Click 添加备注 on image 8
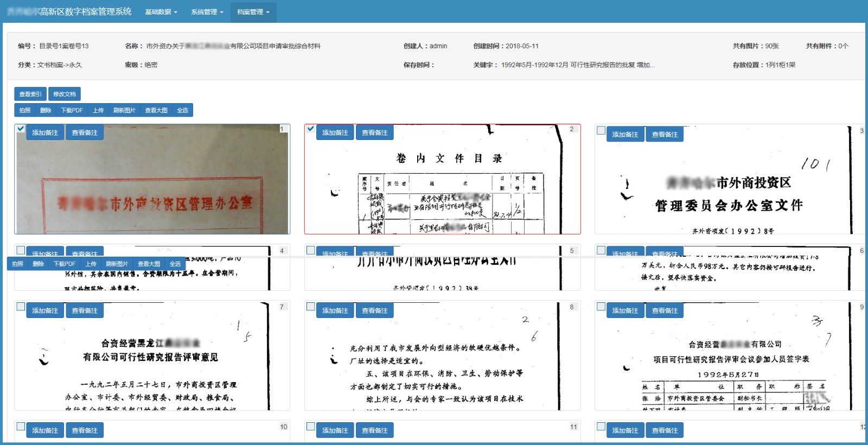Screen dimensions: 868x445 pos(335,310)
